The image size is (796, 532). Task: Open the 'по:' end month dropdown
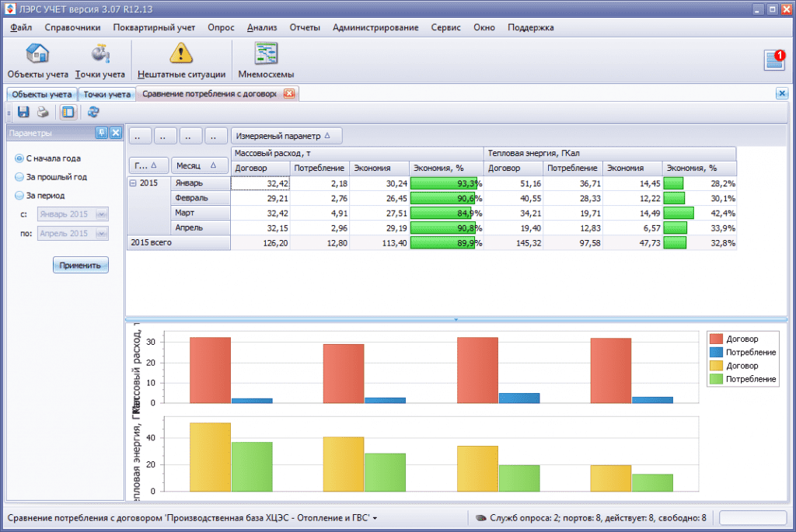[x=101, y=233]
